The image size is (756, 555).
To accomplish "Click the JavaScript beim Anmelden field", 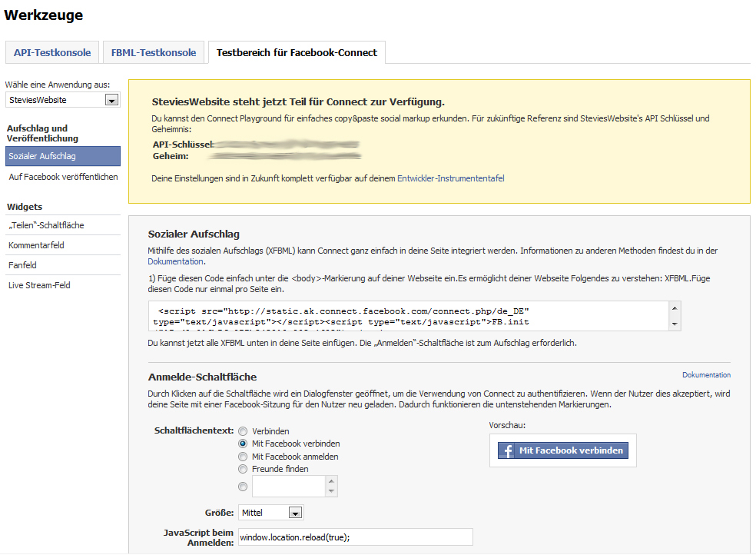I will pyautogui.click(x=356, y=537).
